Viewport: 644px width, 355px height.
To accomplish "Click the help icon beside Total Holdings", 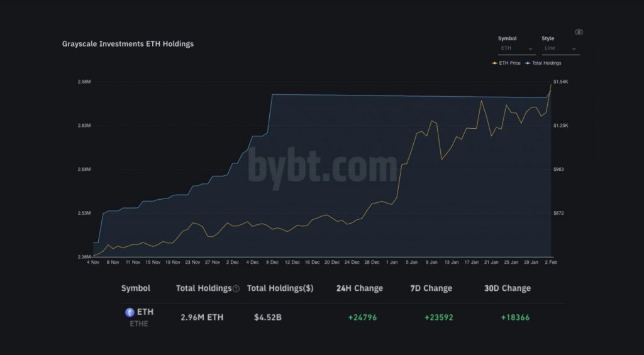I will point(236,289).
